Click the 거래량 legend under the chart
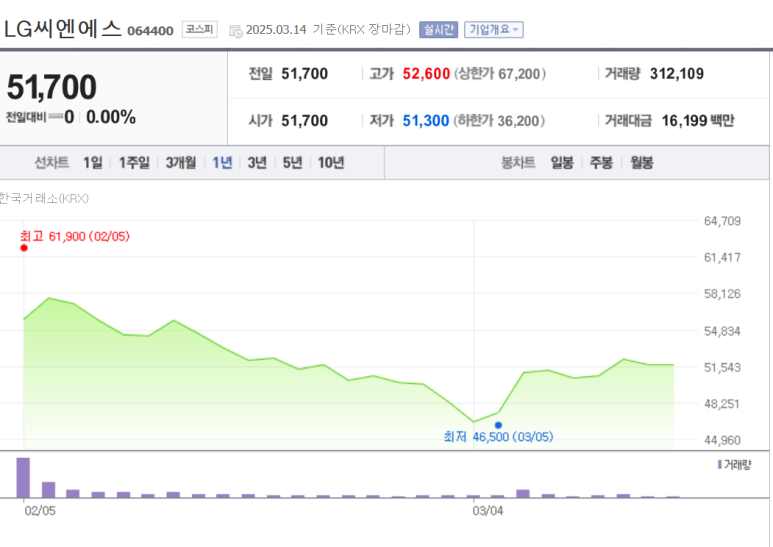The image size is (773, 547). pos(735,465)
